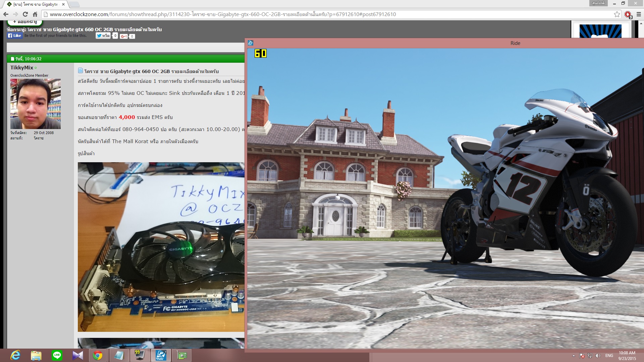Switch the ENG input language

[609, 356]
